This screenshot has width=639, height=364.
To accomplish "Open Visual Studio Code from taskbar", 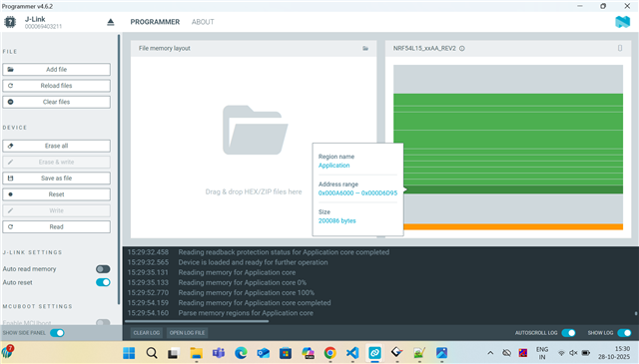I will pyautogui.click(x=352, y=353).
